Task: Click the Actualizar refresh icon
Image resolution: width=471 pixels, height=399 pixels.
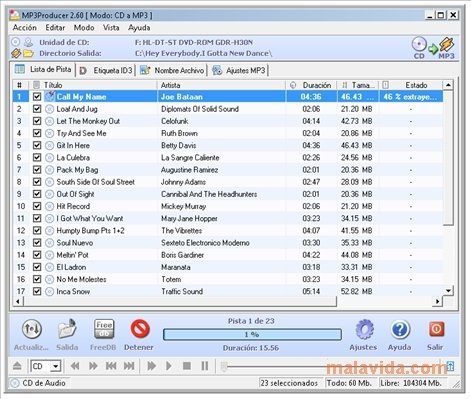Action: tap(32, 329)
